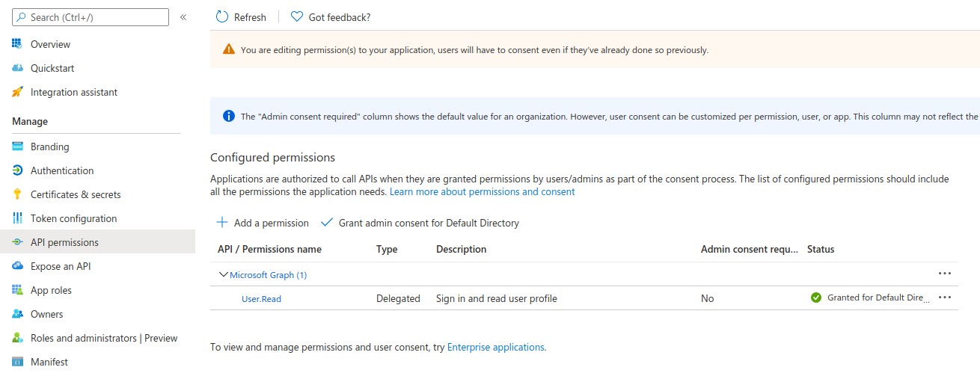This screenshot has height=376, width=980.
Task: Click the sidebar Search input field
Action: 91,16
